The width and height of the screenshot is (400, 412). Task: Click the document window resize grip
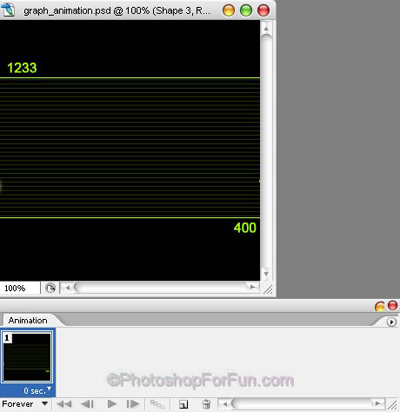pyautogui.click(x=268, y=289)
